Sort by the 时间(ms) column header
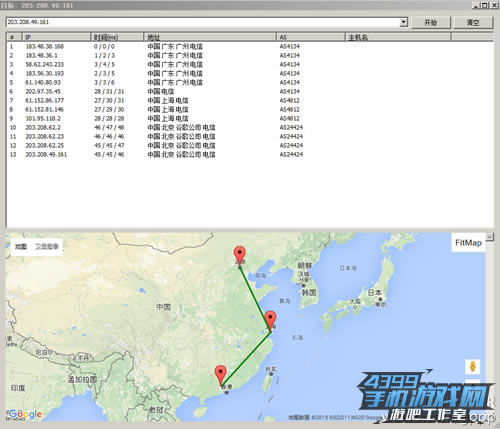The width and height of the screenshot is (500, 429). coord(117,37)
